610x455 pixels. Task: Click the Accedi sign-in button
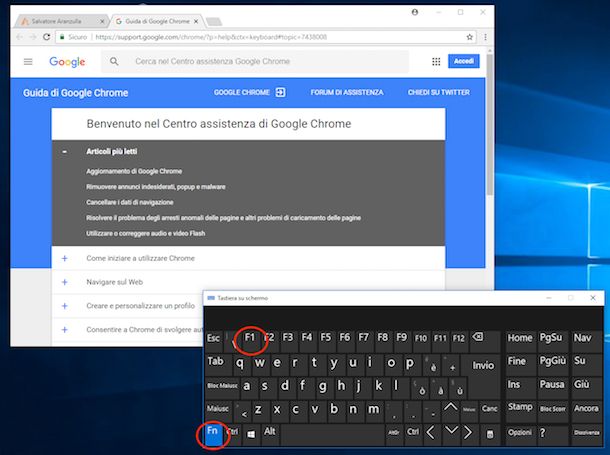464,61
